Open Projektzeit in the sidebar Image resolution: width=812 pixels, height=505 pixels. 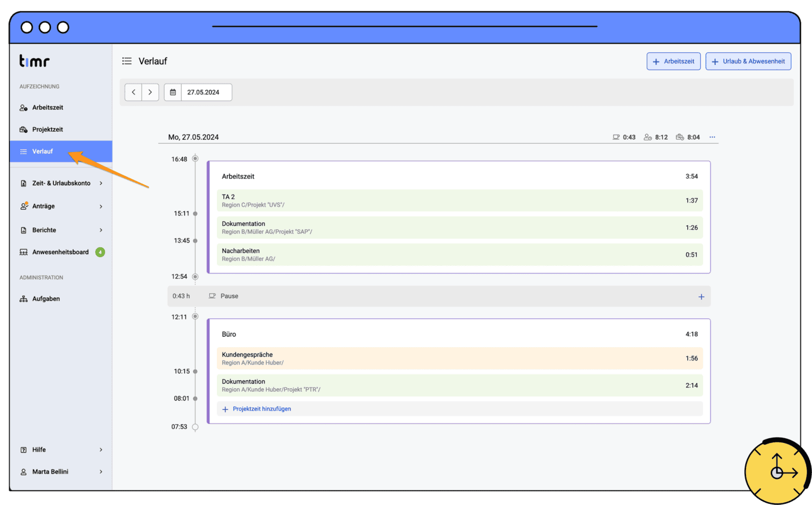point(48,129)
